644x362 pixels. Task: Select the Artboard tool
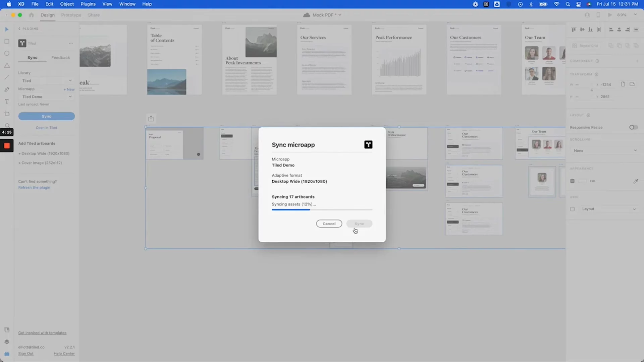[7, 114]
